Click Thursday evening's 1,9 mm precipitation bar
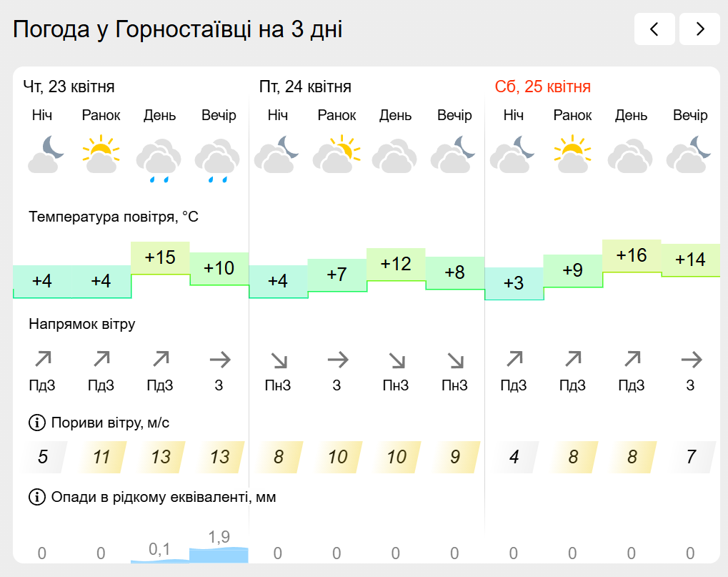 click(219, 553)
